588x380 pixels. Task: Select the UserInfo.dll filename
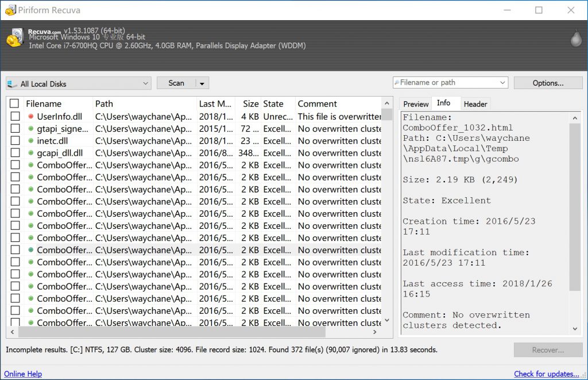pyautogui.click(x=59, y=116)
